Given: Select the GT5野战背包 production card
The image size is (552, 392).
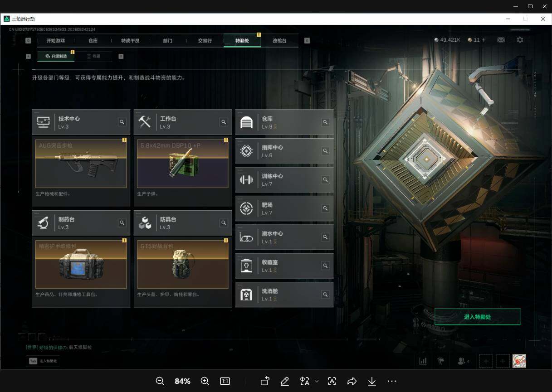Looking at the screenshot, I should pyautogui.click(x=183, y=264).
